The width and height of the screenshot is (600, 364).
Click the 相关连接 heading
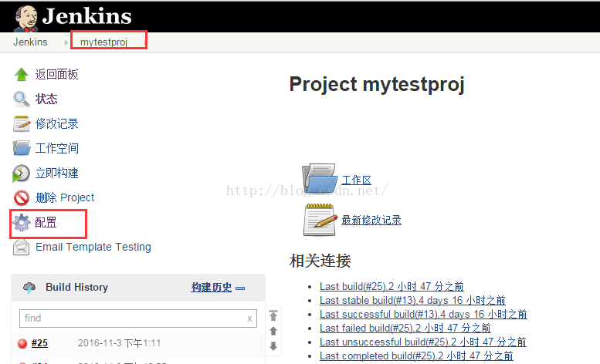coord(320,261)
